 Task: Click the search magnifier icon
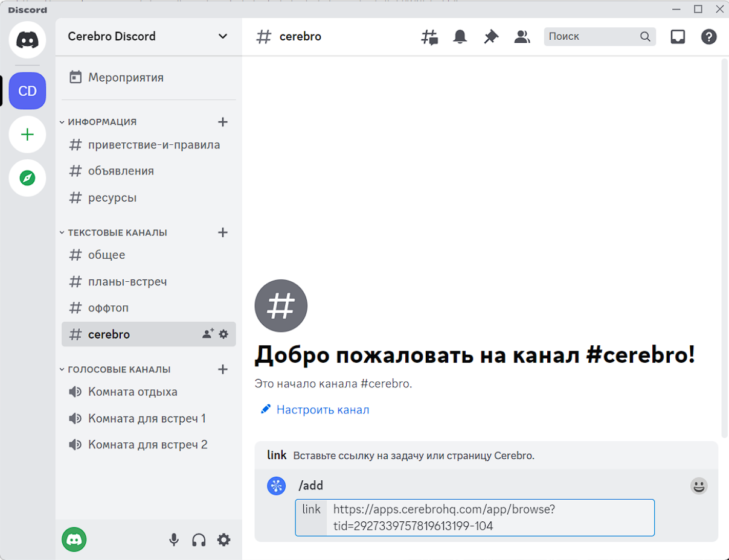pyautogui.click(x=645, y=37)
